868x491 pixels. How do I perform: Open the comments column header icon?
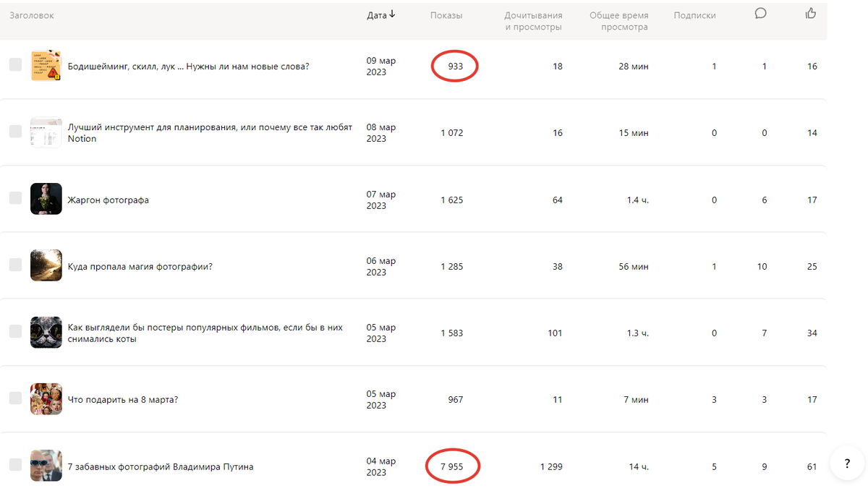pos(760,13)
